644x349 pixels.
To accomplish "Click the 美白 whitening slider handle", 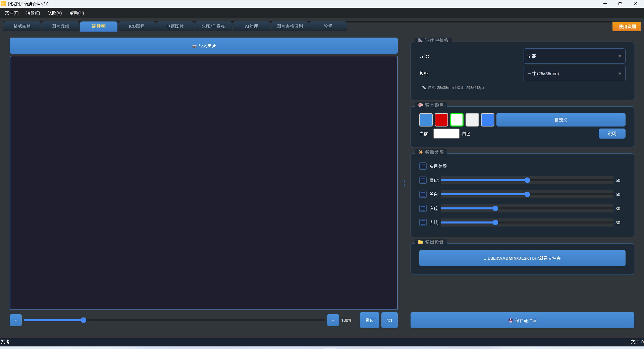I will click(x=527, y=194).
